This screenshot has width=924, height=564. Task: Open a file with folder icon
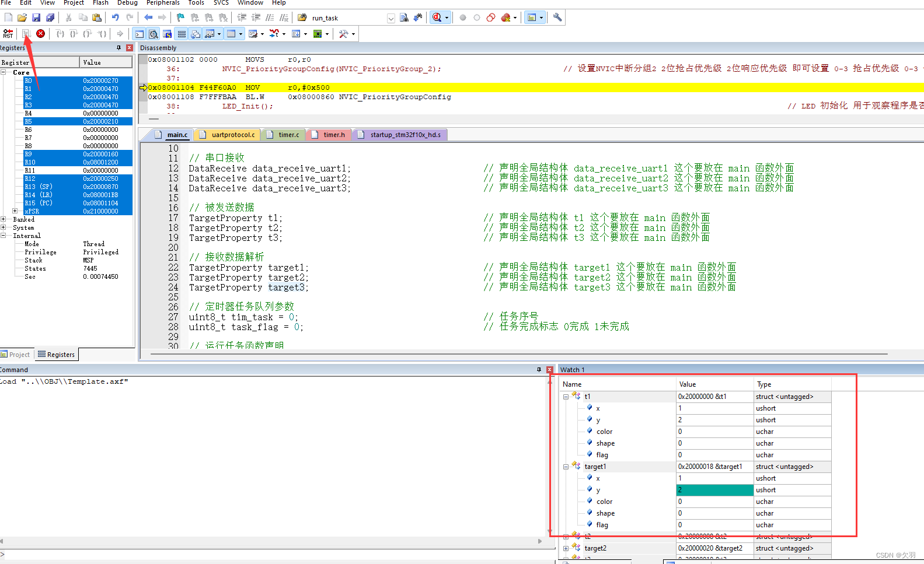coord(22,17)
